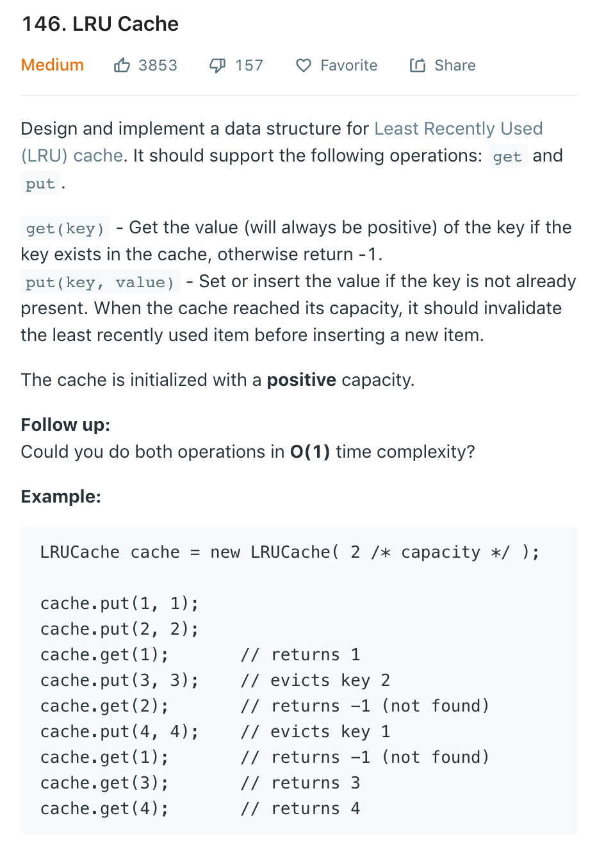Click the 146. LRU Cache title
This screenshot has height=868, width=597.
pyautogui.click(x=101, y=24)
